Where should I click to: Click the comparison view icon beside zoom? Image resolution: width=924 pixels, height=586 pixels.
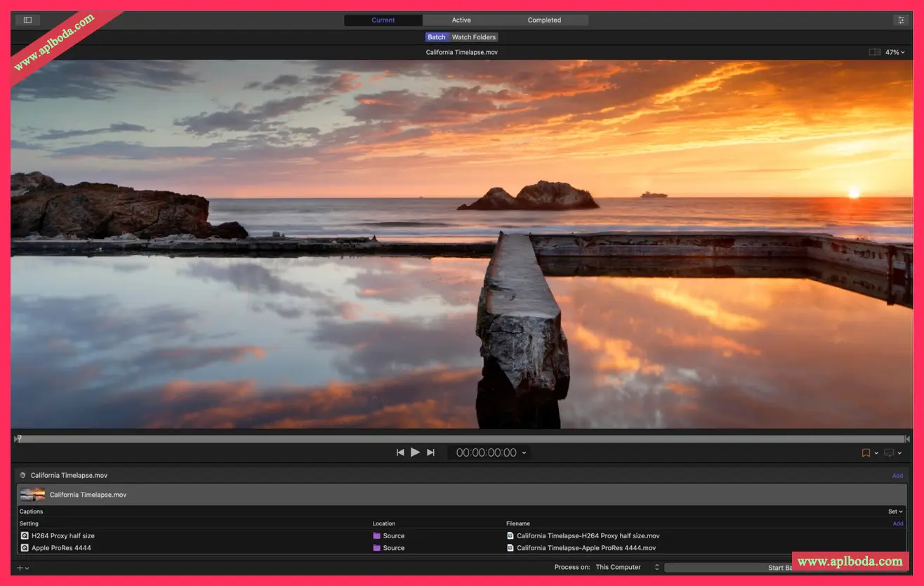click(x=874, y=52)
